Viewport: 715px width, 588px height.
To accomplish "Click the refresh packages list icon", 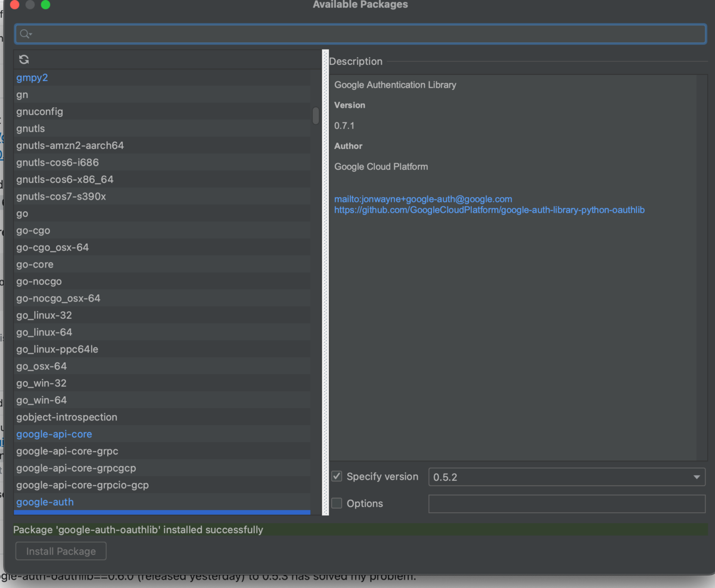I will click(x=24, y=60).
